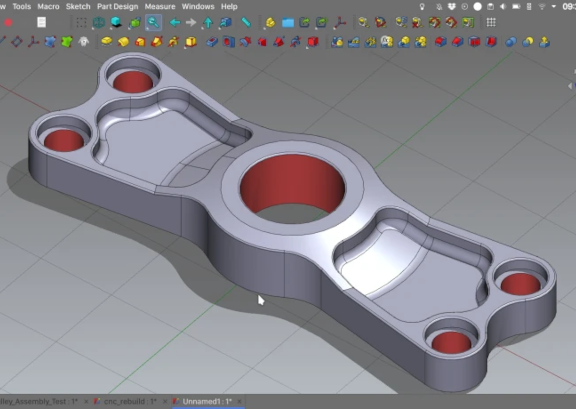Open the volume control in menu bar
This screenshot has width=576, height=409.
click(503, 7)
